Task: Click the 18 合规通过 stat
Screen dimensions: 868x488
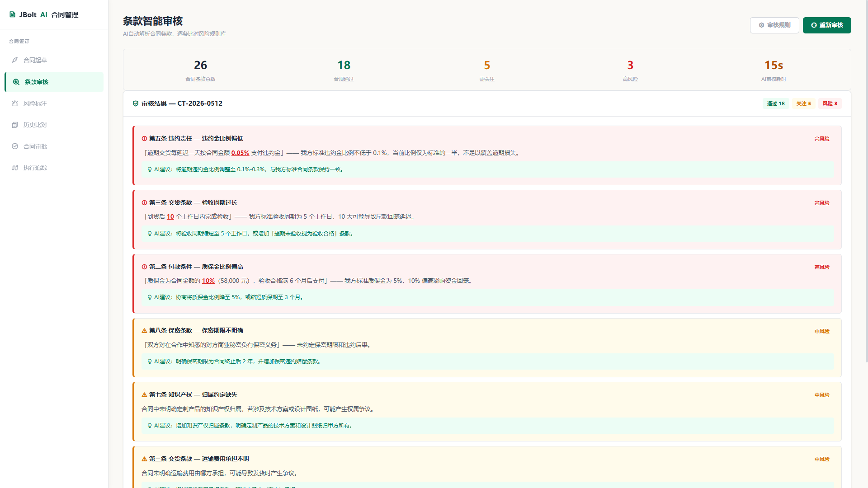Action: click(344, 70)
